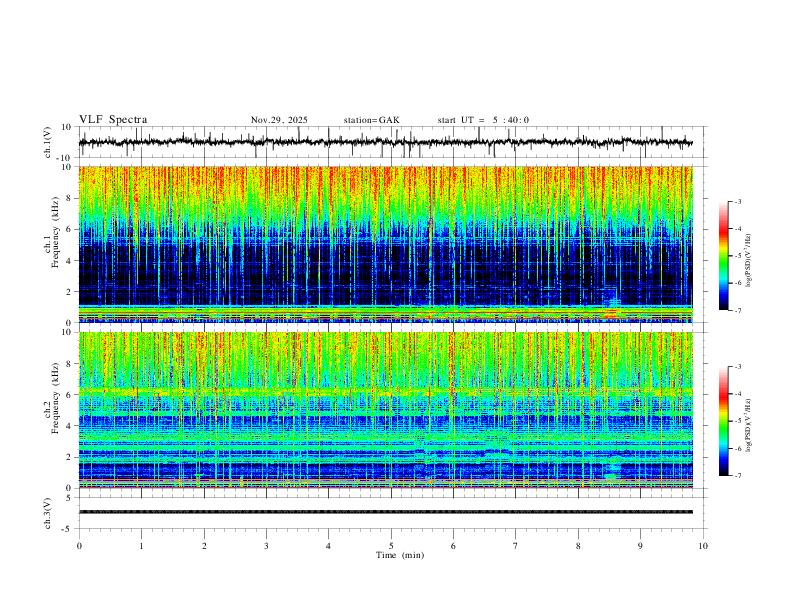The image size is (792, 612).
Task: Click the ch.2 frequency axis "8" tick label
Action: coord(70,364)
